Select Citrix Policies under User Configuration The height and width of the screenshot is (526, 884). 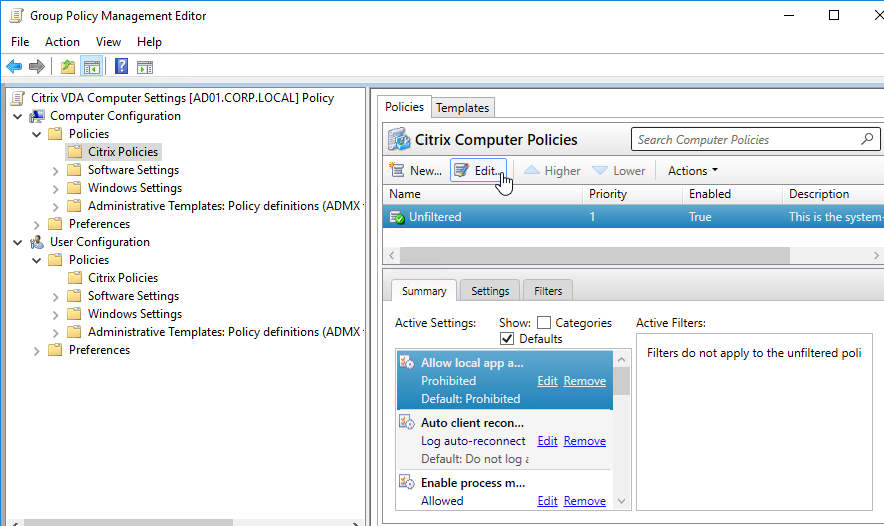[x=123, y=278]
